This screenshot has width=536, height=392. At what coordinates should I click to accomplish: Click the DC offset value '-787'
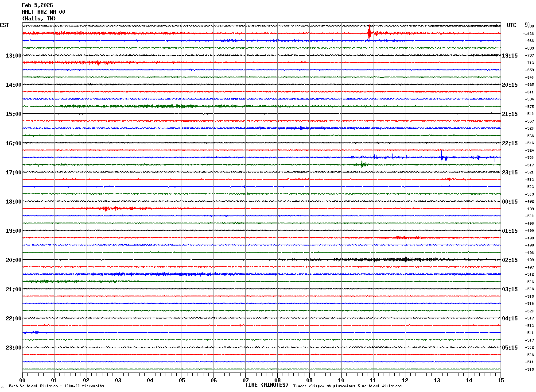pyautogui.click(x=529, y=55)
